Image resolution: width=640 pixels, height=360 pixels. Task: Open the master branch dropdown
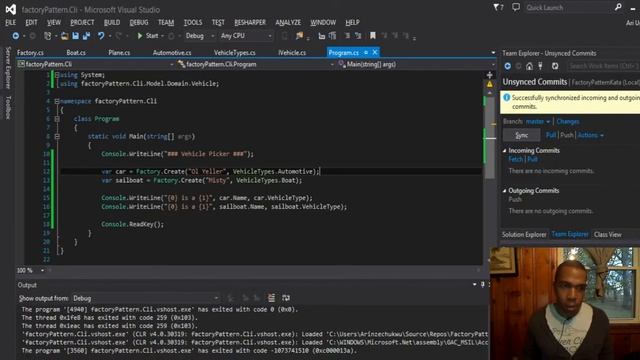click(x=538, y=122)
